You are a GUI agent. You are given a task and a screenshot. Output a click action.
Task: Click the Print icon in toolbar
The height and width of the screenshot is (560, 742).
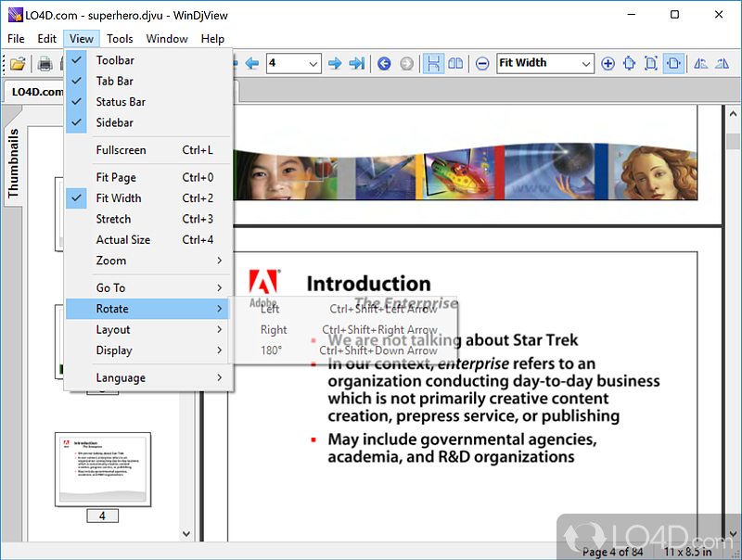(x=45, y=63)
